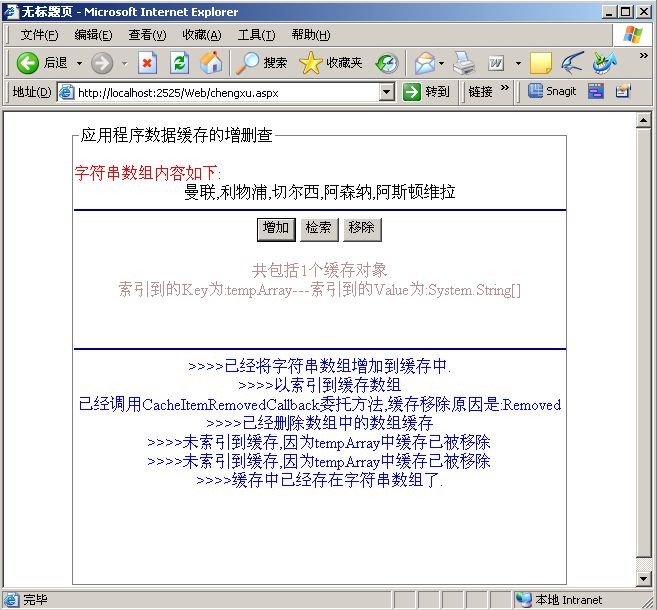Click the CacheItemRemovedCallback message line
The width and height of the screenshot is (657, 610).
pyautogui.click(x=320, y=405)
